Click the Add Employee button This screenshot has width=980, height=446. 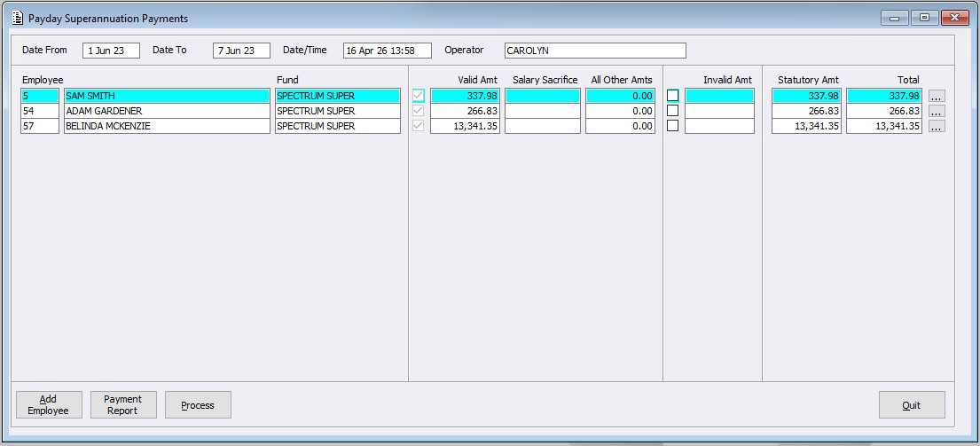[x=49, y=405]
